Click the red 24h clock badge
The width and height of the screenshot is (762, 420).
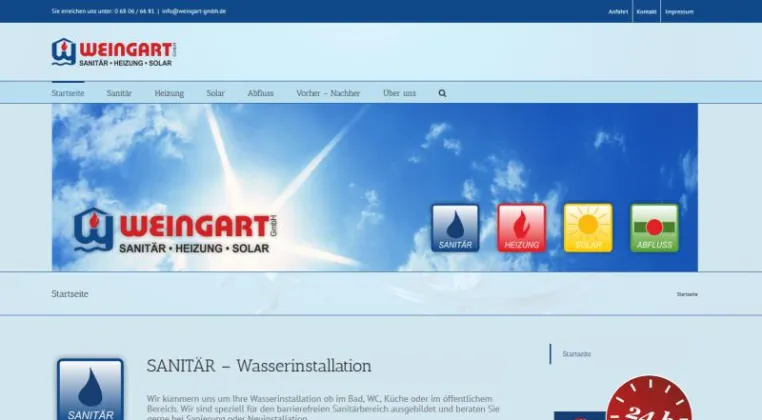649,398
